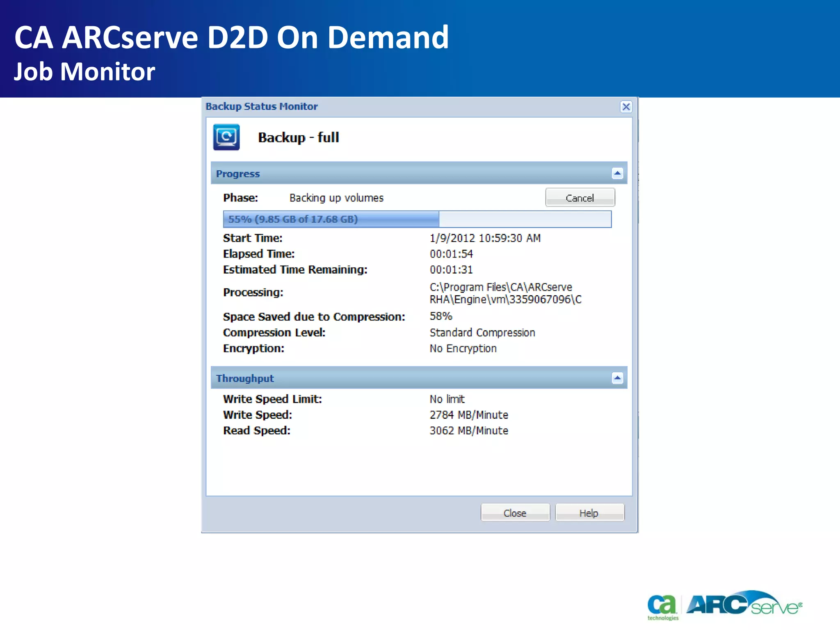
Task: Click the Backup Status Monitor title text
Action: tap(262, 106)
